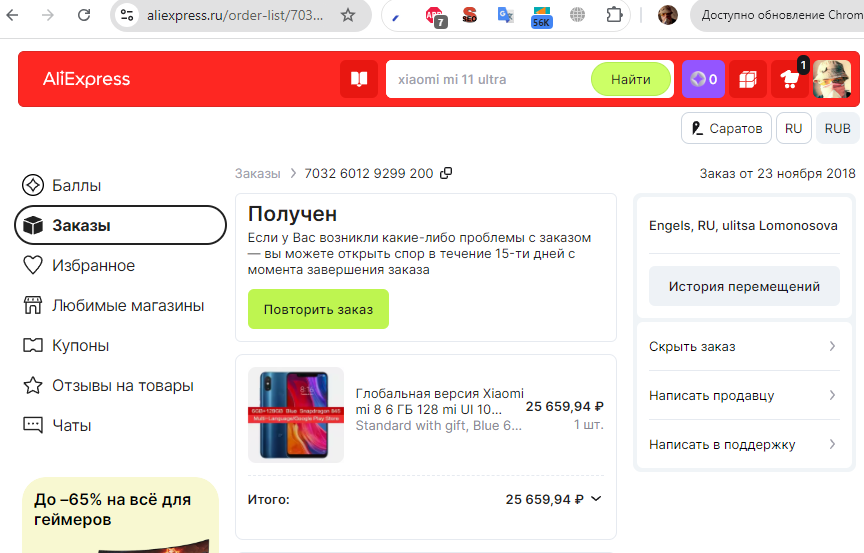Click the AliExpress logo
The image size is (864, 553).
coord(87,79)
